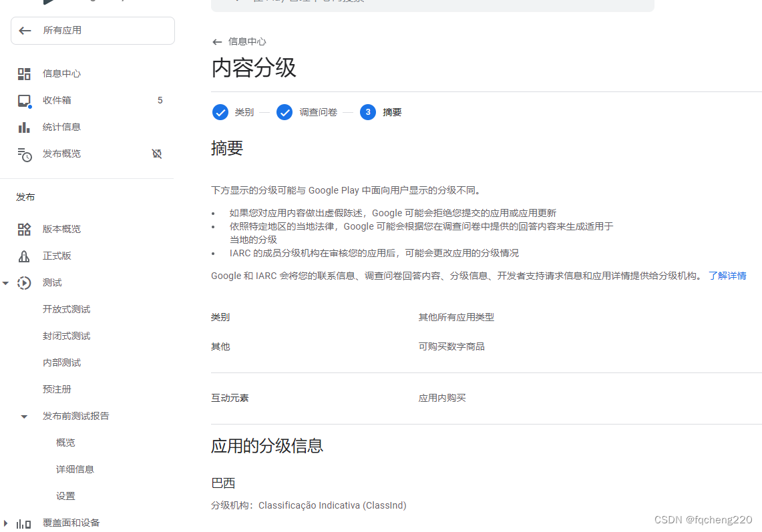Select the 版本概览 releases overview icon
Screen dimensions: 762x532
[x=24, y=229]
